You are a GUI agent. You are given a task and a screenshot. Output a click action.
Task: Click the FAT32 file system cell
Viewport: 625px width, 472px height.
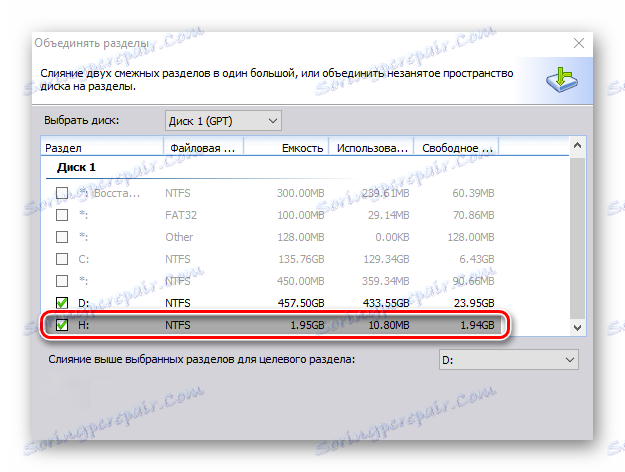tap(181, 215)
